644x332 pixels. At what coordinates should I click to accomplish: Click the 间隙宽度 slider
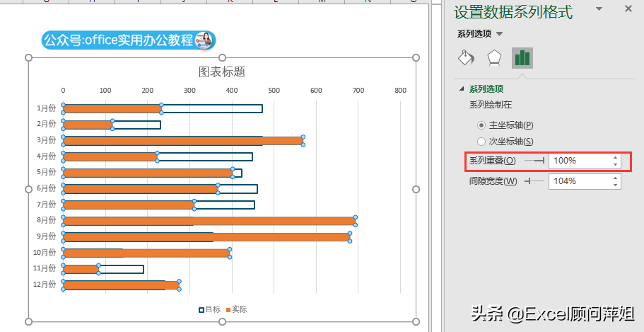tap(534, 181)
